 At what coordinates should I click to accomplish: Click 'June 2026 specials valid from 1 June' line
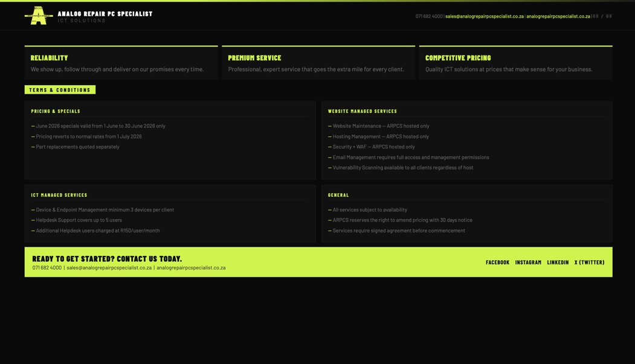pos(98,126)
